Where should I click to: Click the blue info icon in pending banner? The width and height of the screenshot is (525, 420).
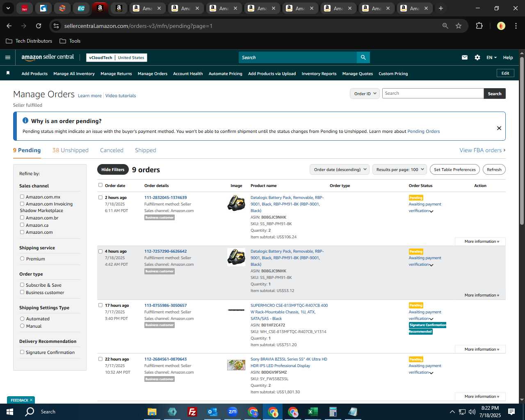point(25,121)
